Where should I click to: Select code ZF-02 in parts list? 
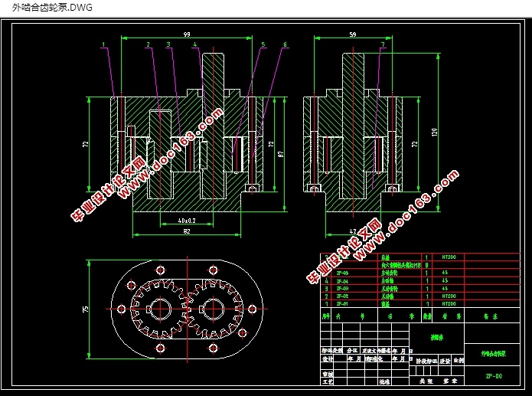point(342,296)
